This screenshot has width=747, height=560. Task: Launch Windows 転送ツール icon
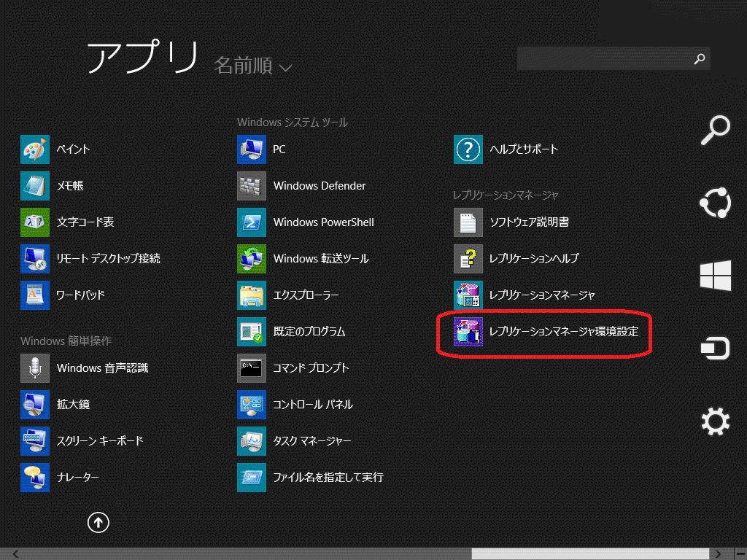pos(252,259)
